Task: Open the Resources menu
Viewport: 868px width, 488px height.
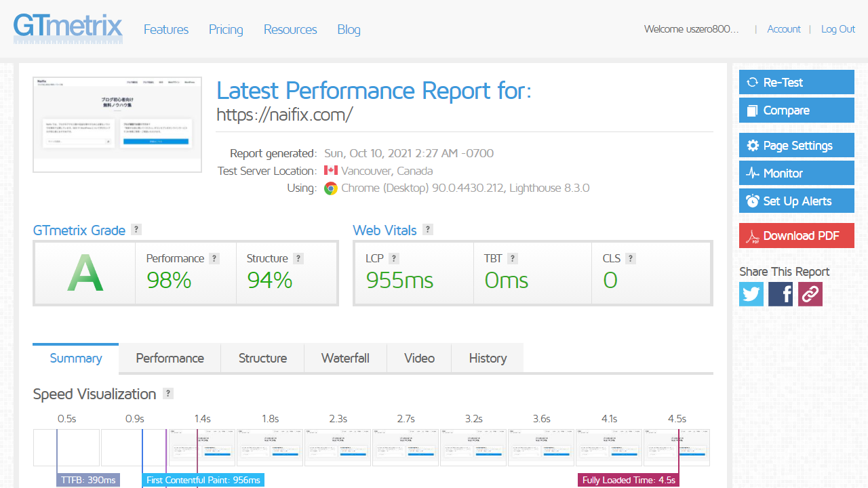Action: coord(290,29)
